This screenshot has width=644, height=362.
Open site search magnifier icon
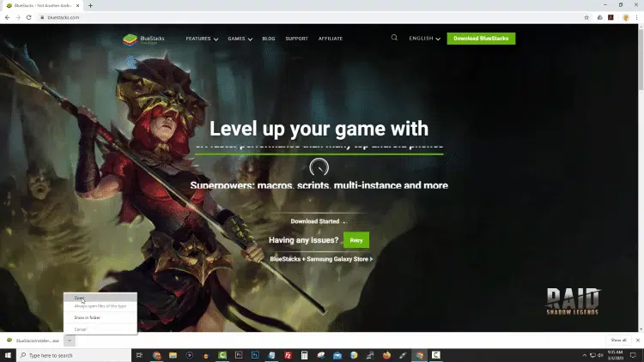pyautogui.click(x=394, y=38)
